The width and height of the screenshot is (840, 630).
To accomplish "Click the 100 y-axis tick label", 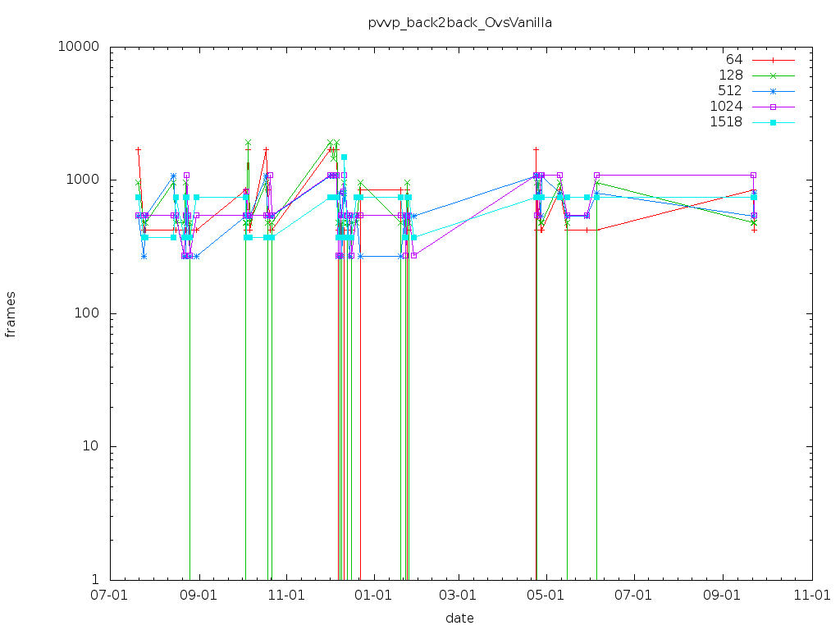I will [x=89, y=313].
